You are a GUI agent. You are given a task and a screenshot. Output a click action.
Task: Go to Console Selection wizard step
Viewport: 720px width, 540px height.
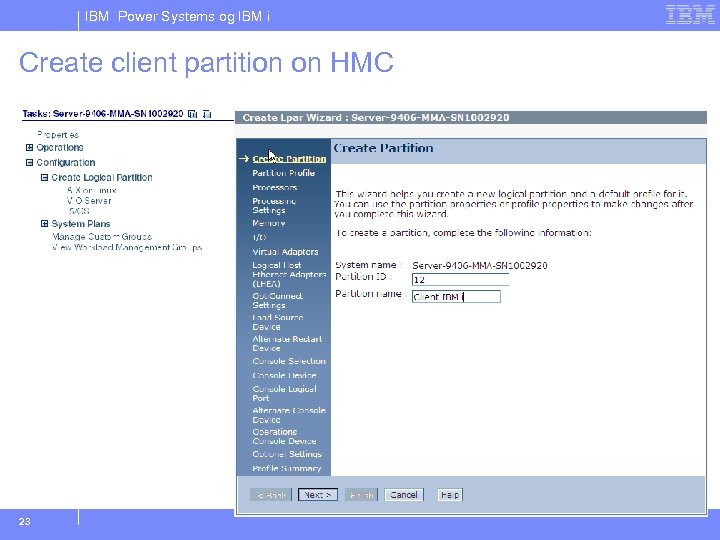pos(289,361)
